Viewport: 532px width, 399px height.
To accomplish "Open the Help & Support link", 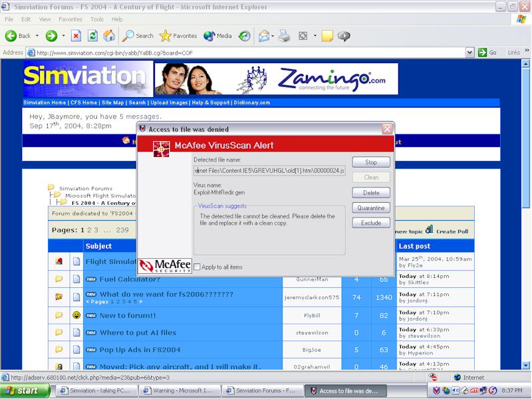I will coord(211,102).
